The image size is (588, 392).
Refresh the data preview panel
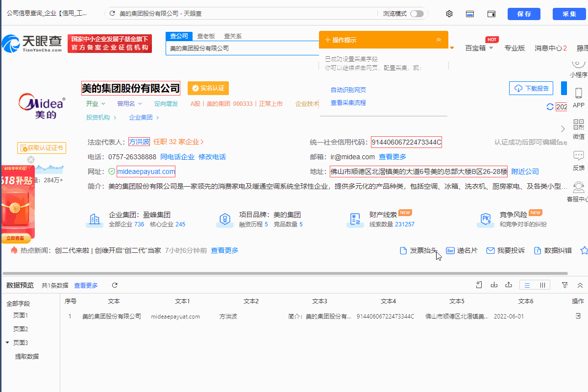coord(115,285)
